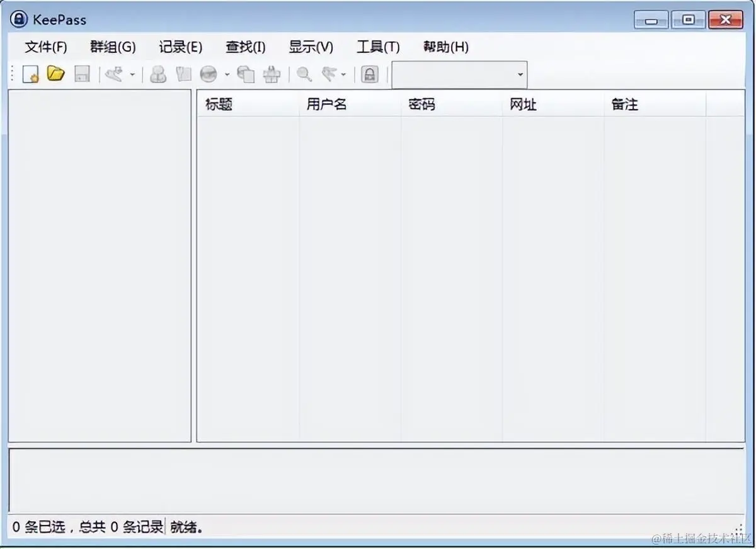Expand the Show entries dropdown arrow

[x=343, y=75]
